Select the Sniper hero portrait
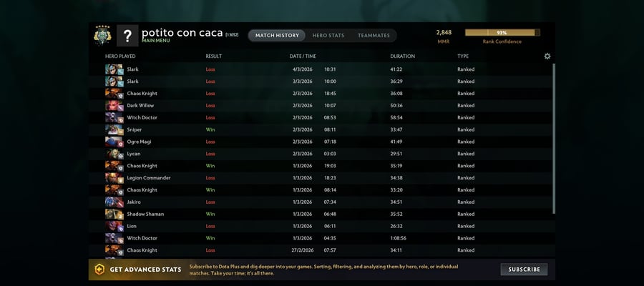This screenshot has width=644, height=286. [114, 129]
